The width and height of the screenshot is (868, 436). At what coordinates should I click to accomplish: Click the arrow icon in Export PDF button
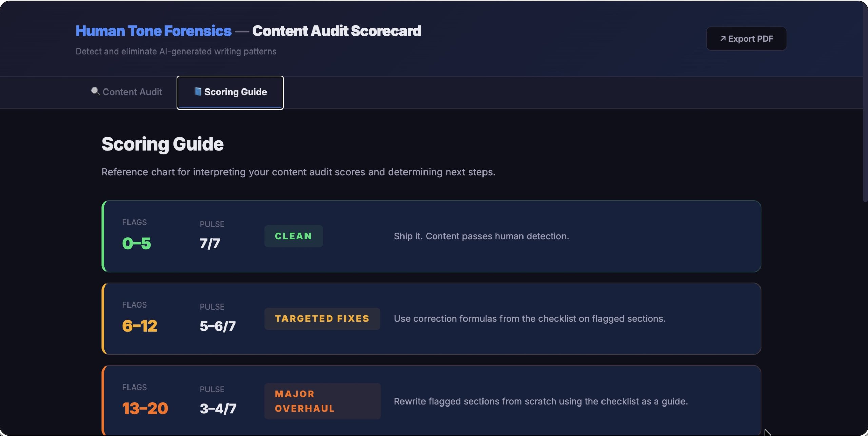coord(723,39)
